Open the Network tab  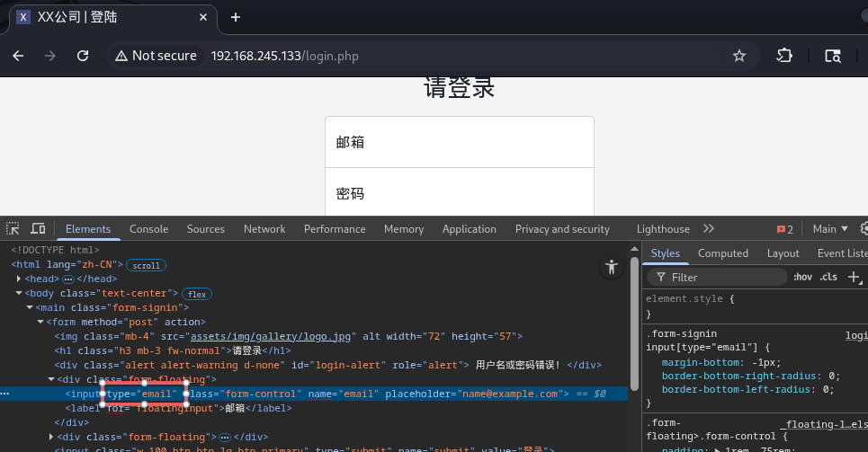click(264, 229)
